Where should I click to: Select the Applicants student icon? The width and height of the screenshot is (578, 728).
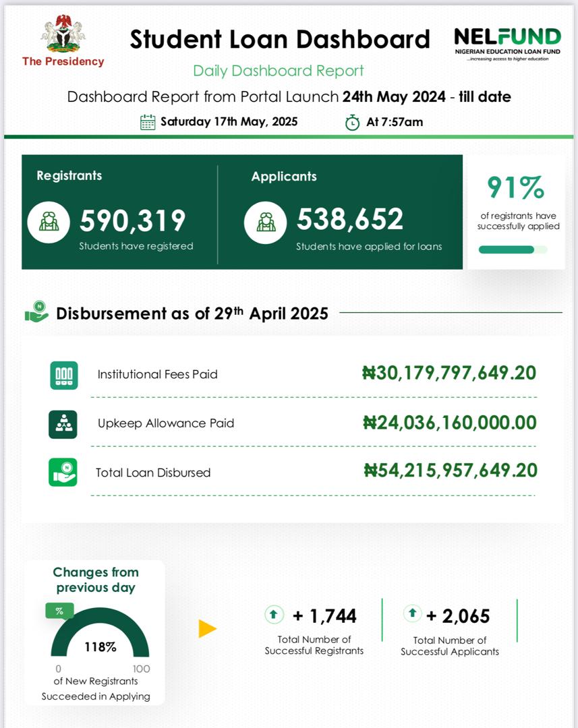pyautogui.click(x=266, y=221)
